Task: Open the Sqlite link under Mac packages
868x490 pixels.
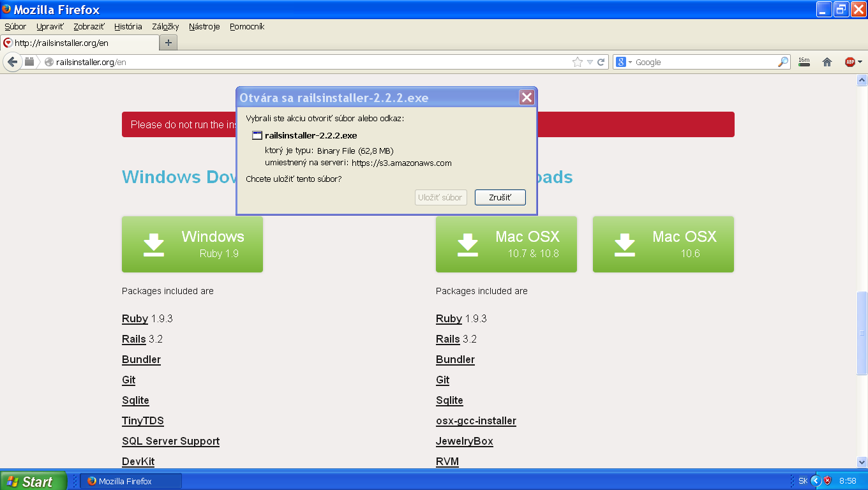Action: (449, 400)
